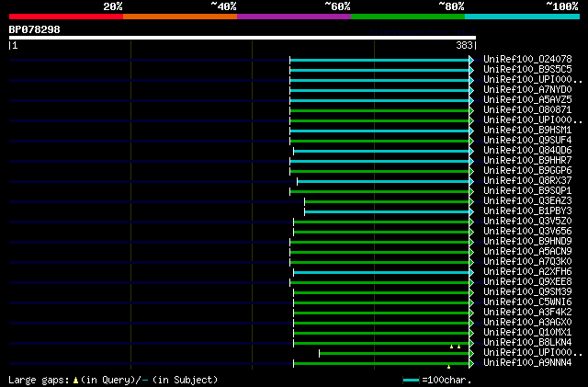The width and height of the screenshot is (588, 387).
Task: Open hit UniRef100_B9HSM1 label
Action: tap(527, 131)
